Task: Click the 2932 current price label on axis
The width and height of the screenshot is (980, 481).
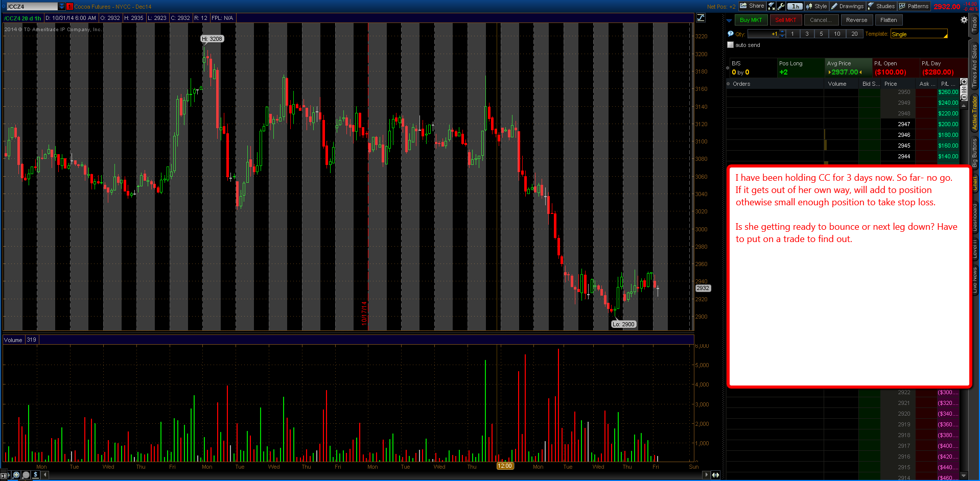Action: [x=703, y=288]
